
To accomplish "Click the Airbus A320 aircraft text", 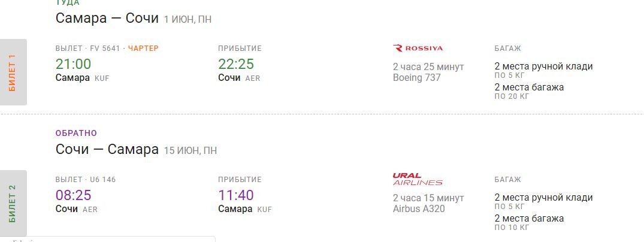I will (x=419, y=208).
